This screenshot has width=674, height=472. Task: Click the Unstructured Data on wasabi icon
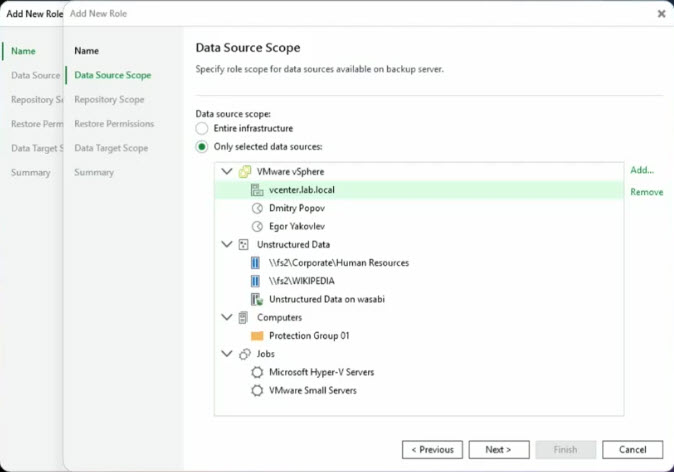click(257, 299)
